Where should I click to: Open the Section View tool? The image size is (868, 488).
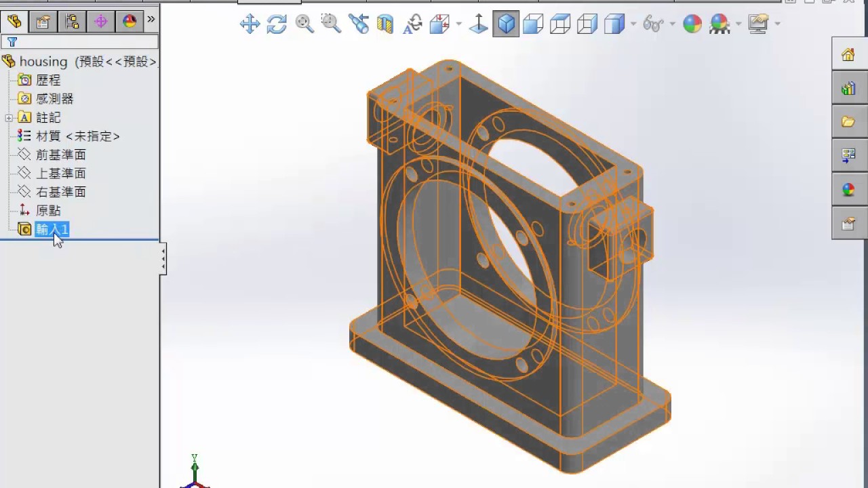(x=385, y=25)
